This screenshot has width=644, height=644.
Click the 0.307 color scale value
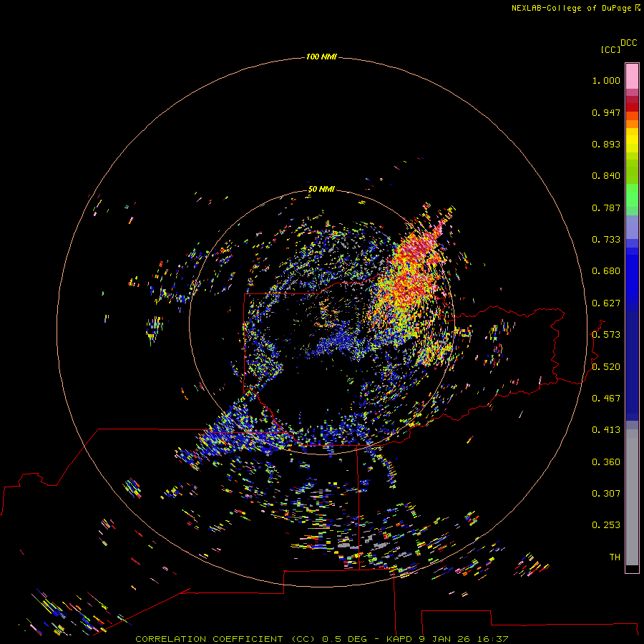(606, 494)
